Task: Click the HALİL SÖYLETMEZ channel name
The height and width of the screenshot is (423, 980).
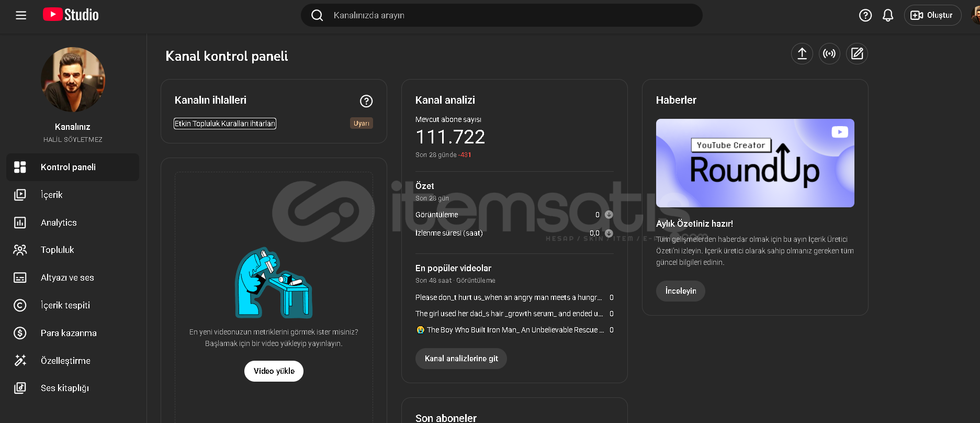Action: 73,140
